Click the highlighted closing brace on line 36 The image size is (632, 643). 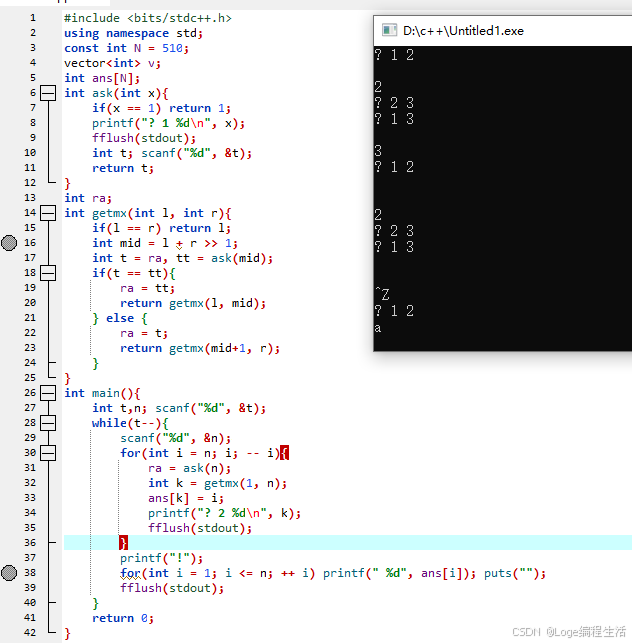123,543
